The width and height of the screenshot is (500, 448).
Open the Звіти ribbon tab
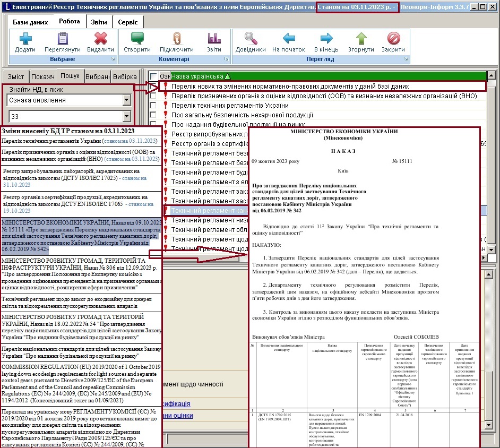coord(99,22)
